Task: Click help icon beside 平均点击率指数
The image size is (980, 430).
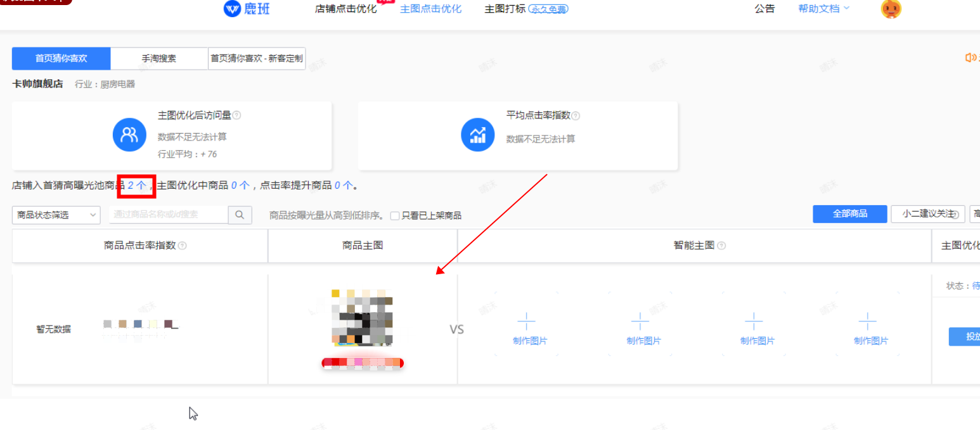Action: (576, 116)
